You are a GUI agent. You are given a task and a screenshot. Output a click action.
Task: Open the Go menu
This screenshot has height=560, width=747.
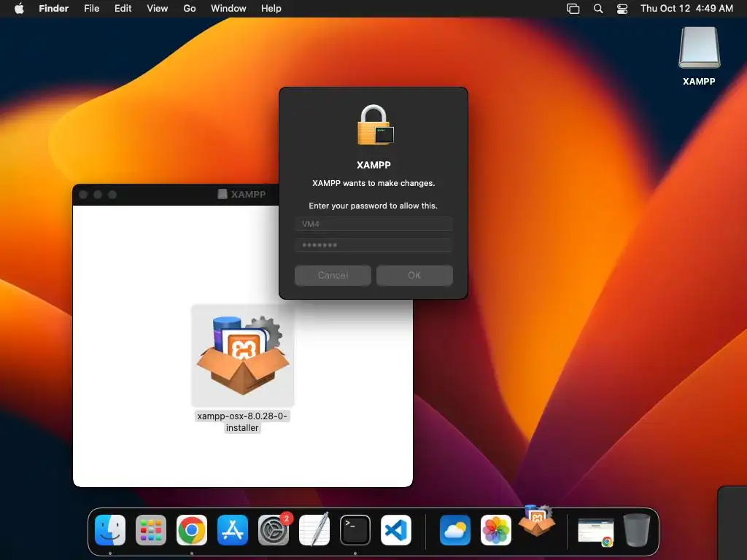(x=190, y=8)
